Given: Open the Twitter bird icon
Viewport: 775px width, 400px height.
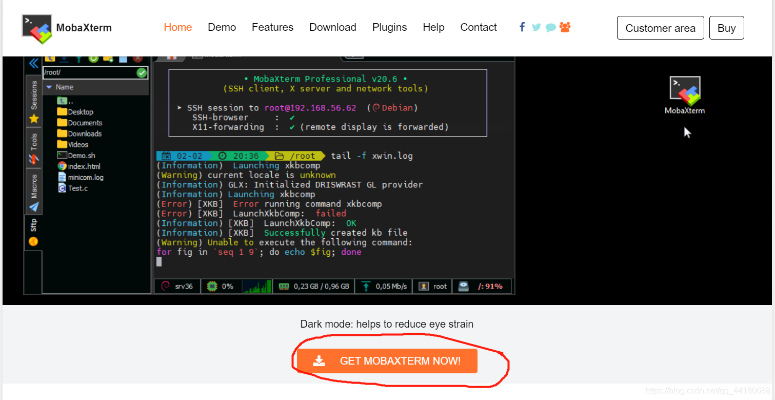Looking at the screenshot, I should click(536, 28).
